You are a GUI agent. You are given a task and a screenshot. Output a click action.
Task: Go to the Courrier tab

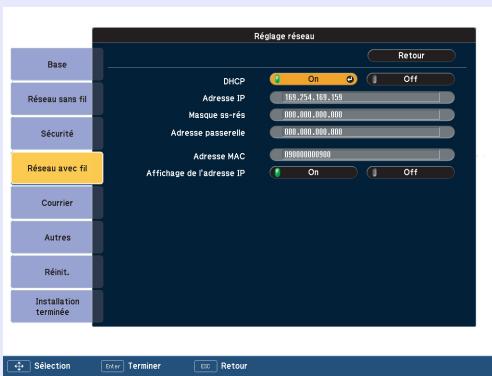pyautogui.click(x=57, y=203)
